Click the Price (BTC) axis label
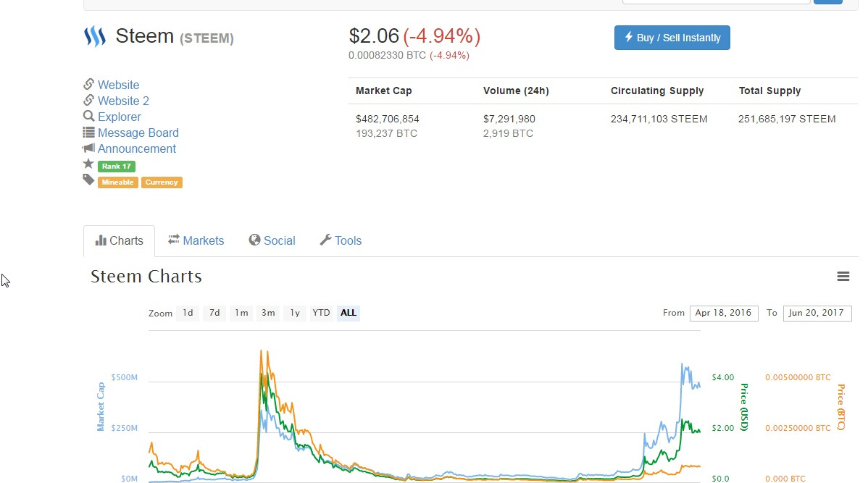Viewport: 868px width, 483px height. click(x=841, y=407)
